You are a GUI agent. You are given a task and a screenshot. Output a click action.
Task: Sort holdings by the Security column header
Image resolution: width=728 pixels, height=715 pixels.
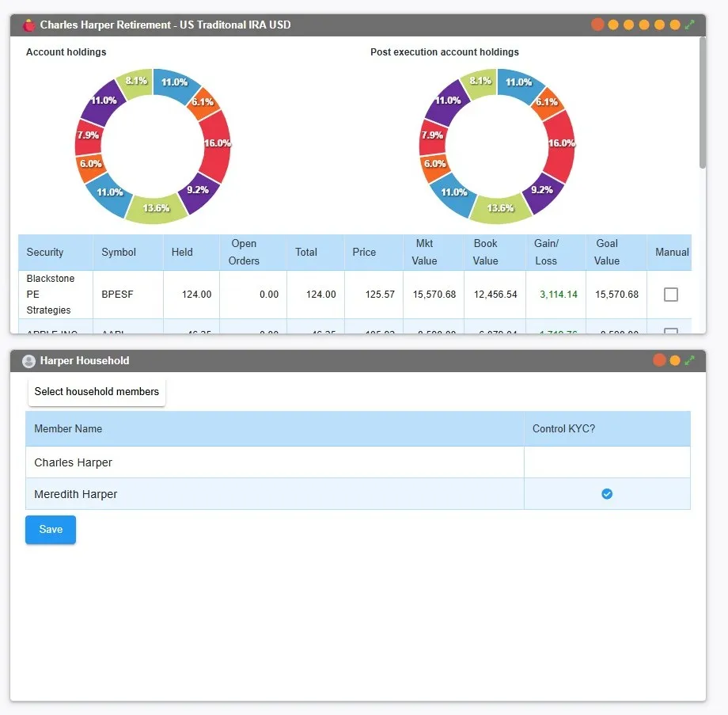(x=45, y=253)
